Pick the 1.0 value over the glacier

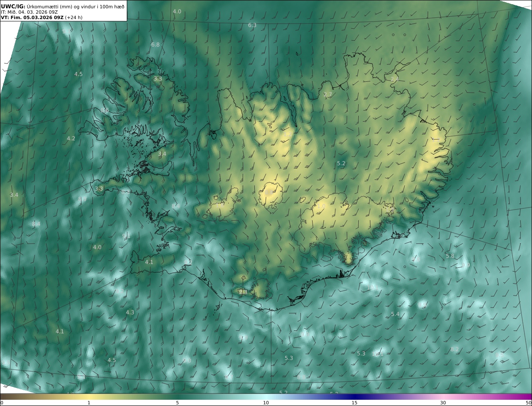coord(321,206)
